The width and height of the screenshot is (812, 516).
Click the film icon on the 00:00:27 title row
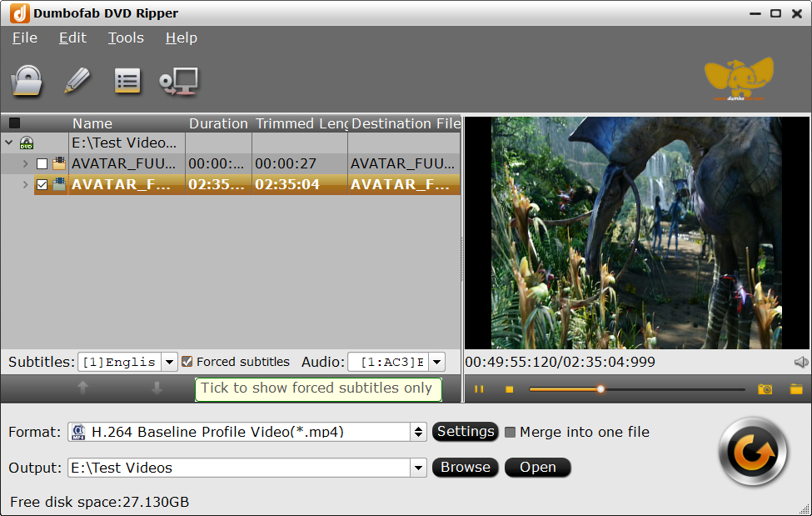pyautogui.click(x=59, y=163)
